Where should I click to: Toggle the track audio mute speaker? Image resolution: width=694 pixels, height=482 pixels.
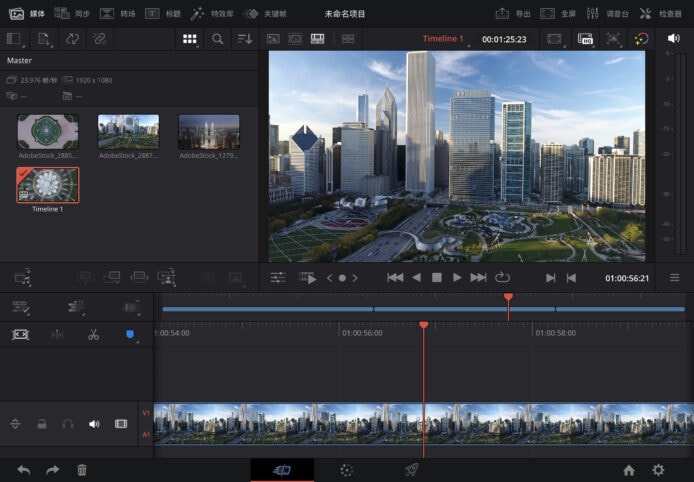coord(94,424)
